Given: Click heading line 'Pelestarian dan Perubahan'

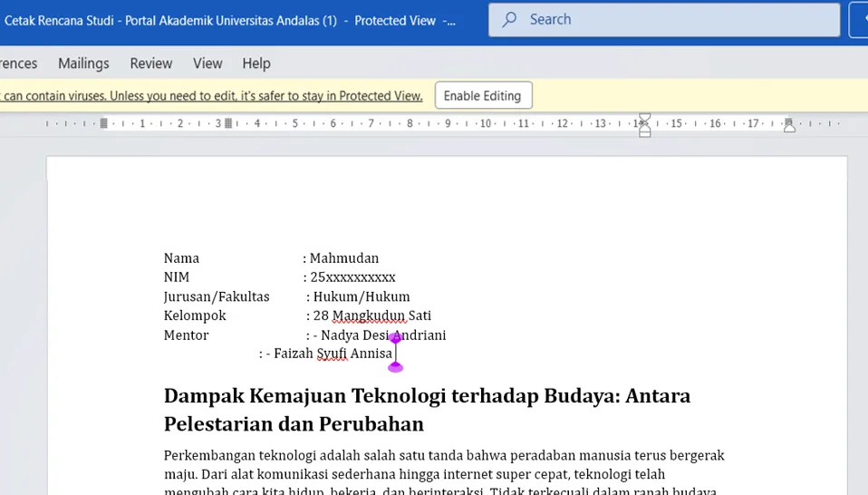Looking at the screenshot, I should (x=294, y=424).
